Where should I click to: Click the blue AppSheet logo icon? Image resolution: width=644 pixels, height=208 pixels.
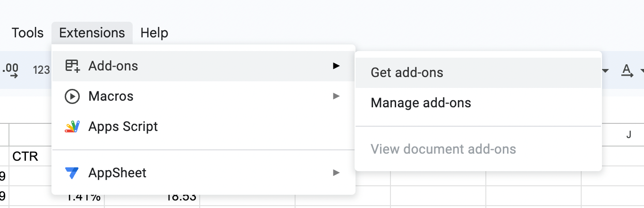coord(72,173)
